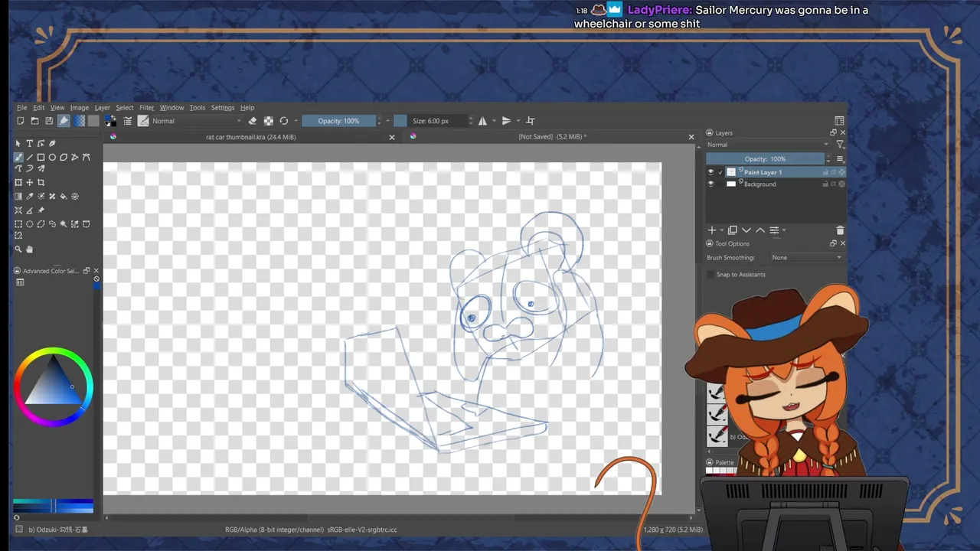This screenshot has width=980, height=551.
Task: Close the rat car thumbnail.kra tab
Action: [392, 137]
